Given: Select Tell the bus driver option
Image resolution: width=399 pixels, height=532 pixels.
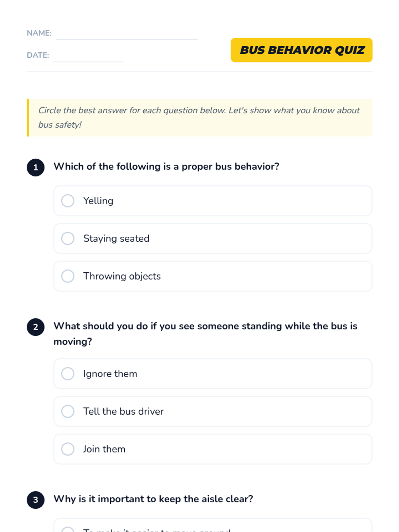Looking at the screenshot, I should pos(68,411).
